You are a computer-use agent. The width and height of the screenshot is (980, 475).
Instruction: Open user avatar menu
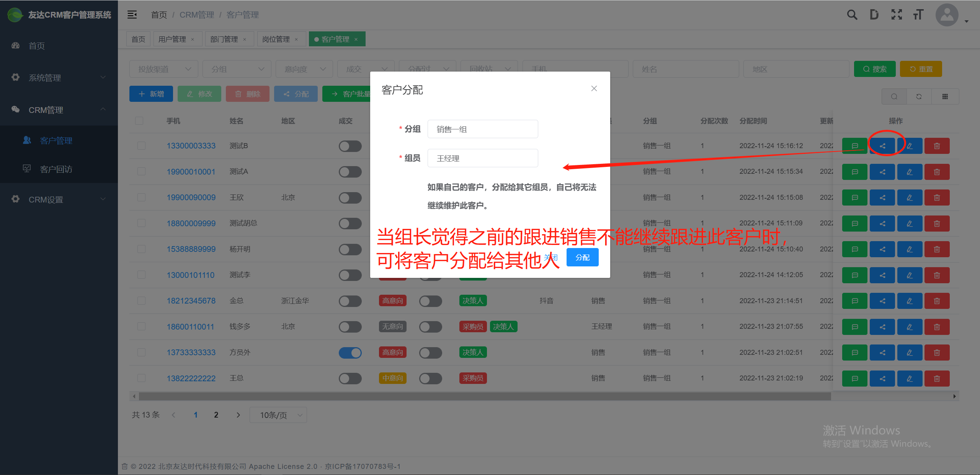click(x=947, y=15)
